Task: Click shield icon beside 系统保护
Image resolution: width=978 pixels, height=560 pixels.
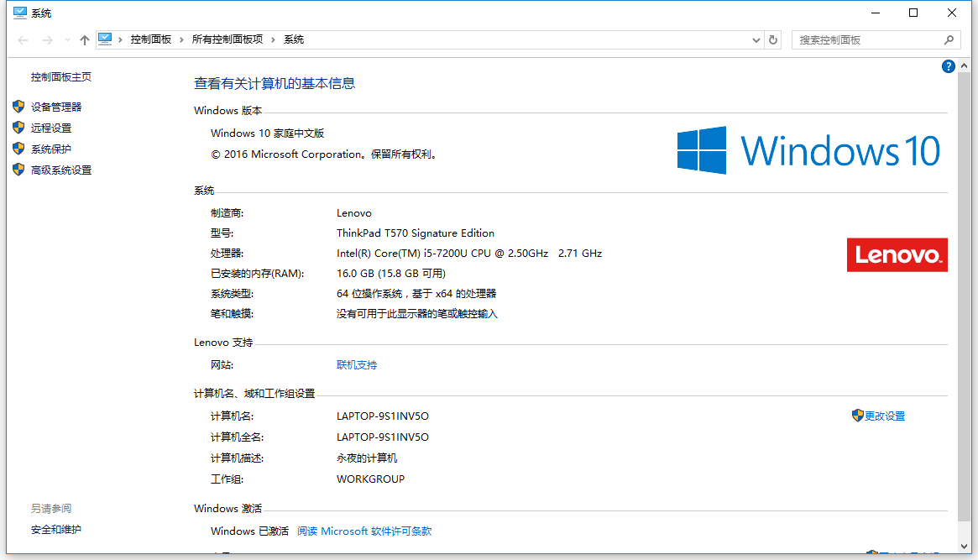Action: (x=18, y=149)
